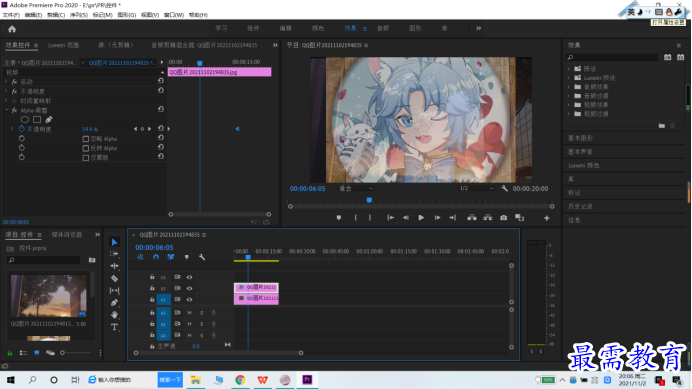Open the 序列(S) menu
Image resolution: width=692 pixels, height=389 pixels.
[x=79, y=15]
